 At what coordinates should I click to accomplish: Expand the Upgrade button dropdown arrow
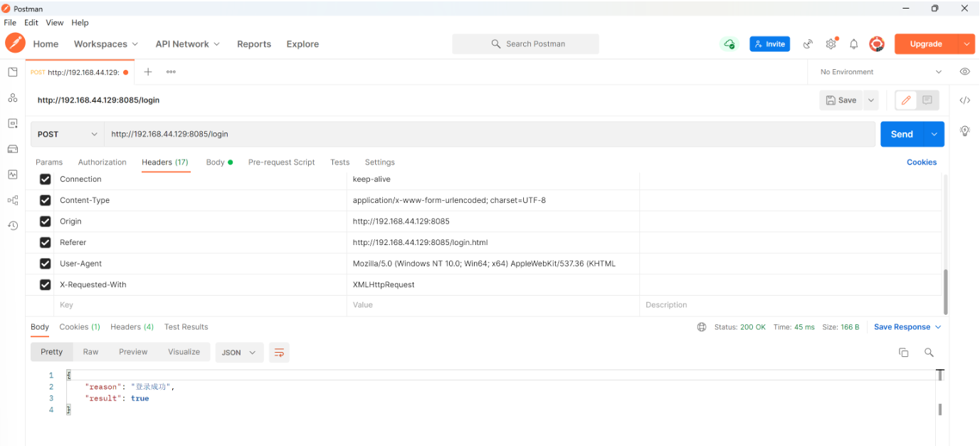coord(966,44)
